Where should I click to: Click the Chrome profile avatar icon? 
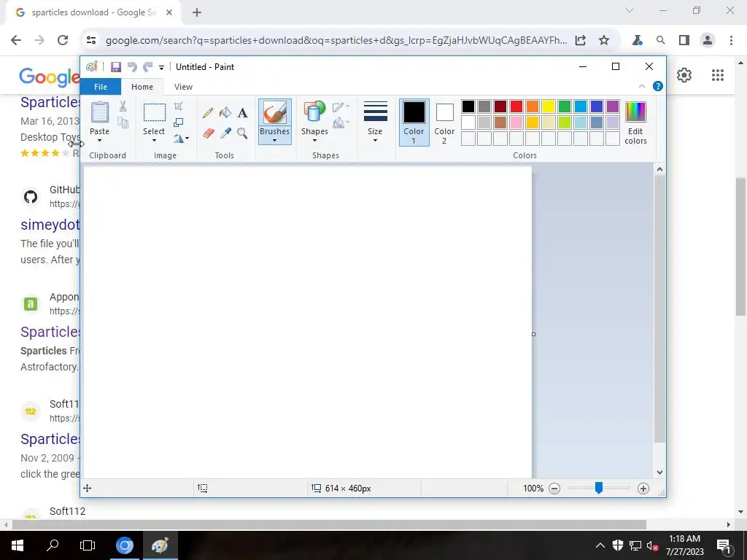pyautogui.click(x=708, y=41)
